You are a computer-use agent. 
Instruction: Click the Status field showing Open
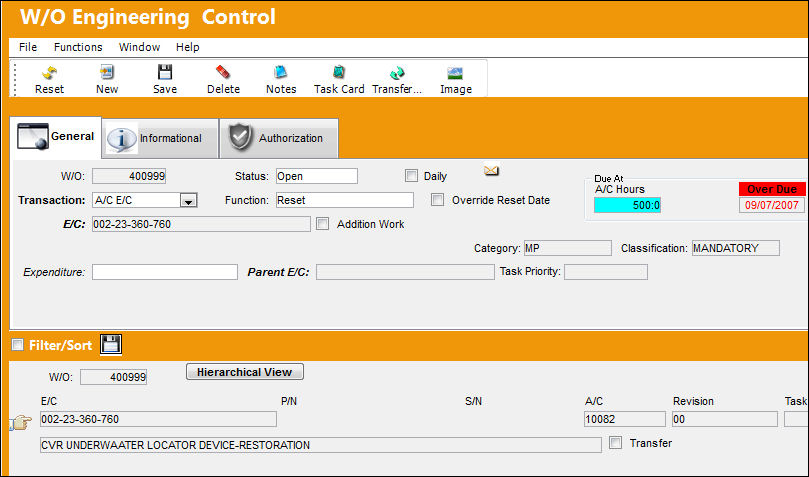[317, 176]
